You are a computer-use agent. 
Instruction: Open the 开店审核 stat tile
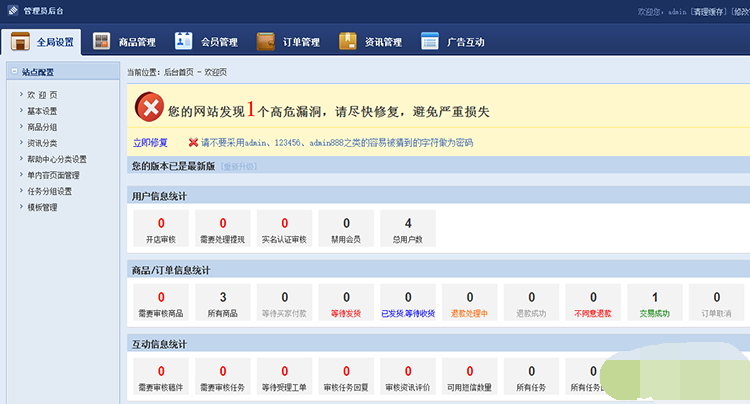161,229
